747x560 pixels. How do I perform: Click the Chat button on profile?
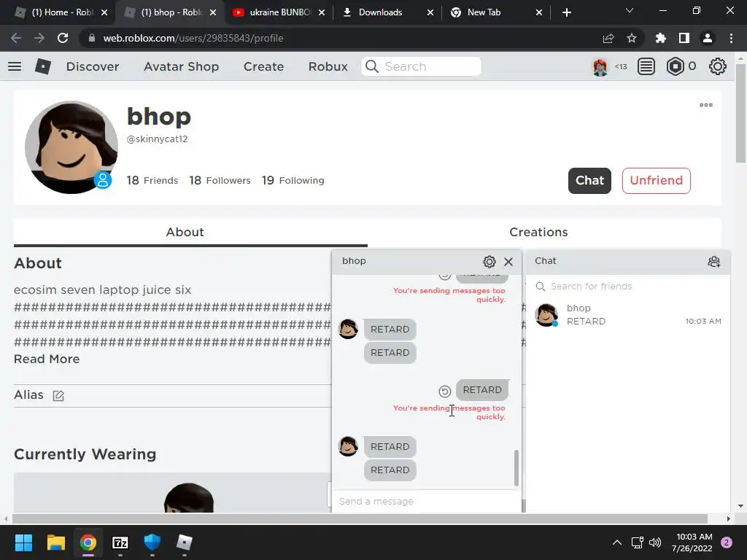click(x=589, y=181)
